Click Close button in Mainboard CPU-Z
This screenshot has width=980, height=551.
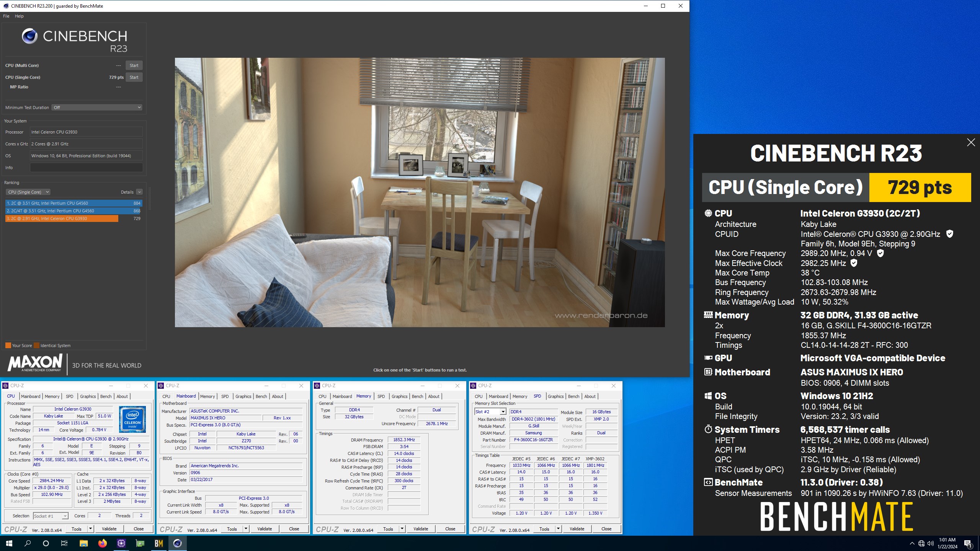(294, 529)
